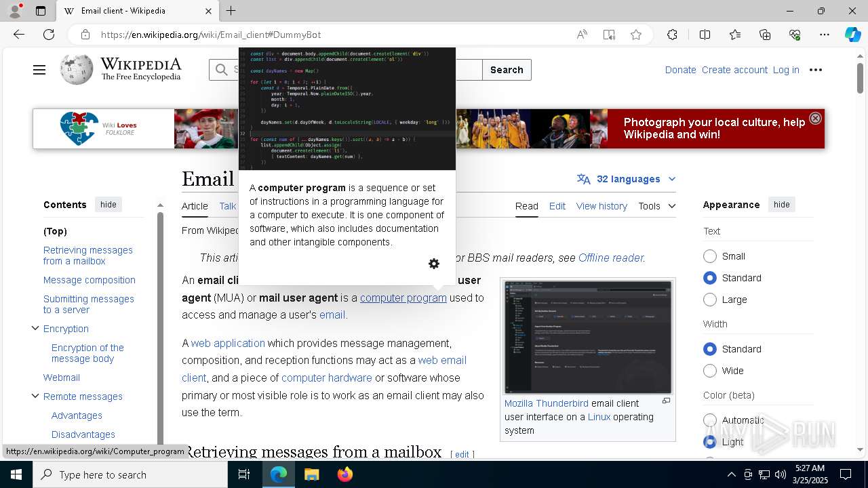
Task: Open Edge Settings and more menu
Action: 825,35
